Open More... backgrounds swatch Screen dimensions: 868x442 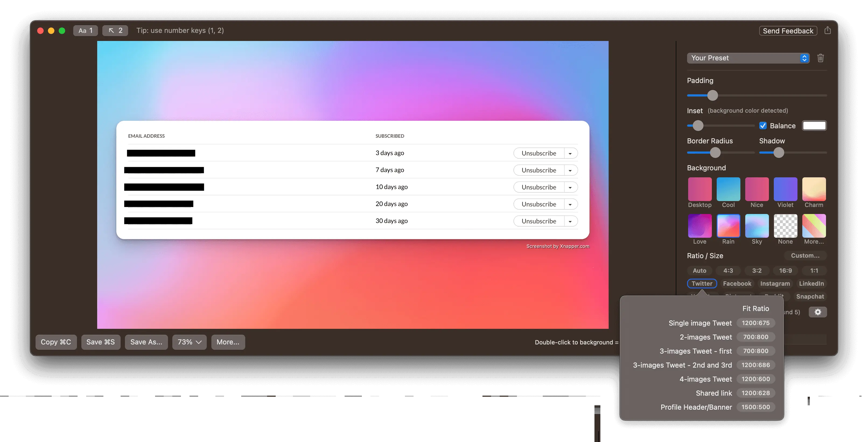coord(814,226)
